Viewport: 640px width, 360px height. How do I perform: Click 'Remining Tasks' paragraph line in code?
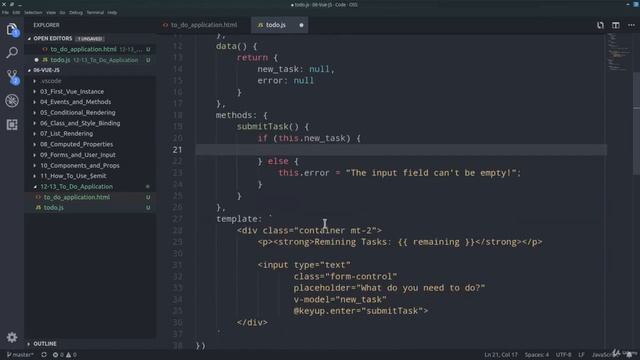[x=400, y=242]
